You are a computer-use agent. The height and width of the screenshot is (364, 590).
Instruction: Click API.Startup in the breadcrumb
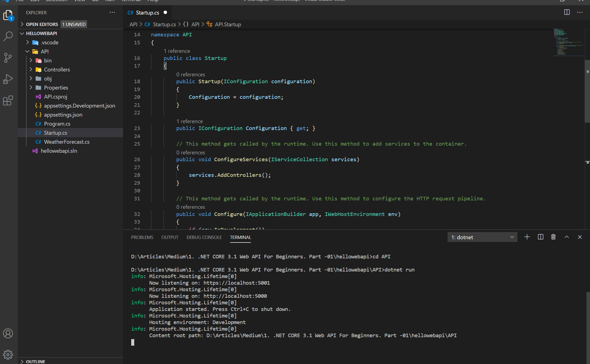coord(228,24)
